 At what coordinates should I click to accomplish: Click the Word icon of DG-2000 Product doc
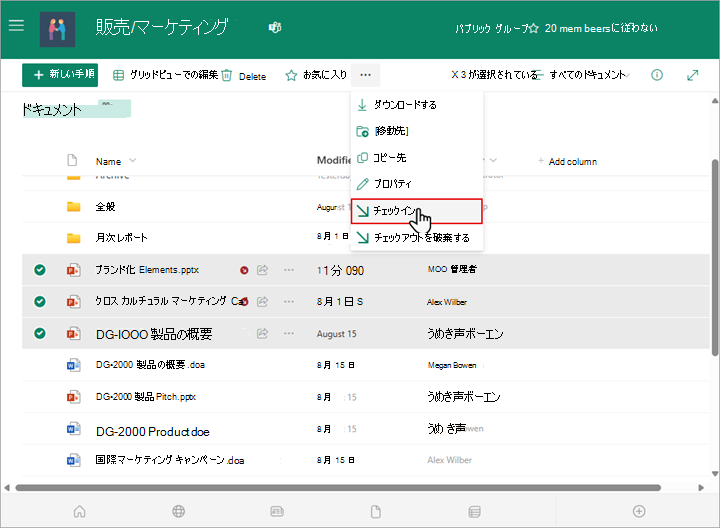[73, 429]
